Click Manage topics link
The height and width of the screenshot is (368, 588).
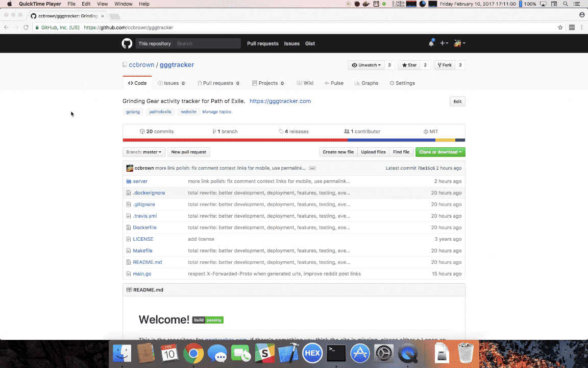tap(217, 112)
